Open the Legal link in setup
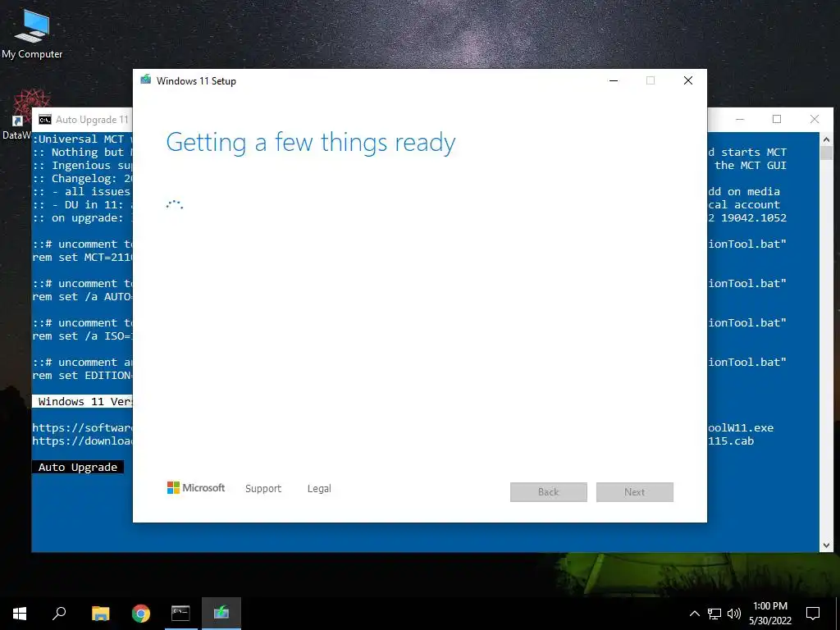840x630 pixels. (x=319, y=489)
